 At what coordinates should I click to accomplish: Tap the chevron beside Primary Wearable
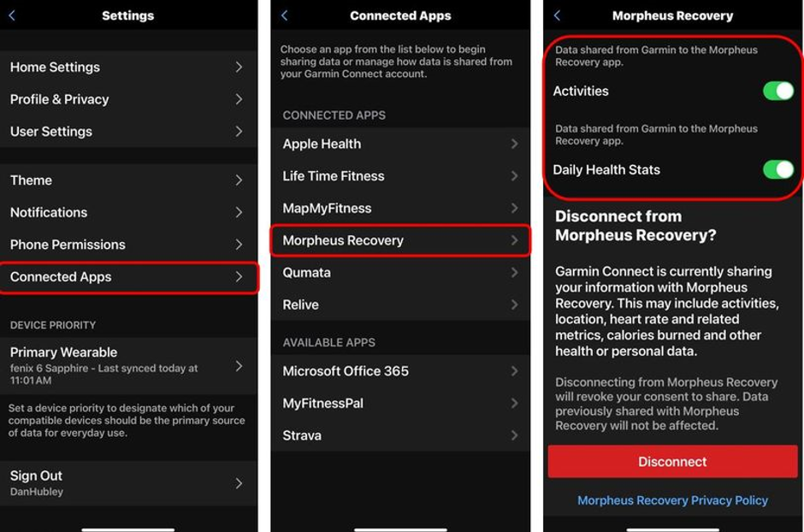[239, 366]
